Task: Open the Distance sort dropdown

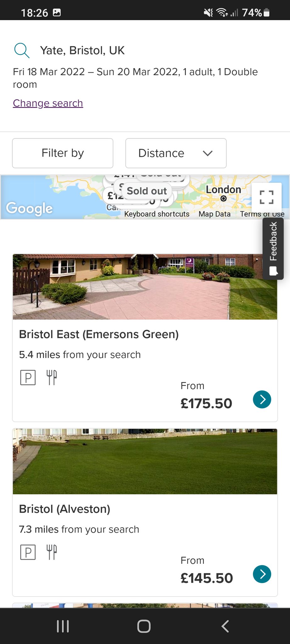Action: coord(176,153)
